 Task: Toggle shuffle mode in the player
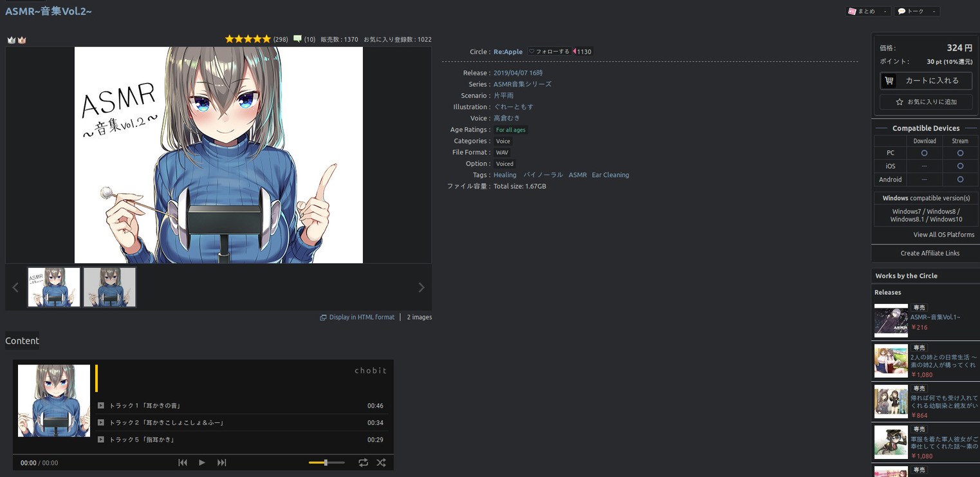tap(381, 463)
